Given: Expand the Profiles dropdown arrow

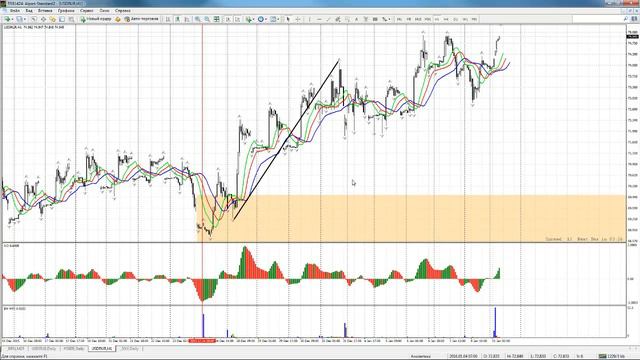Looking at the screenshot, I should click(x=25, y=19).
